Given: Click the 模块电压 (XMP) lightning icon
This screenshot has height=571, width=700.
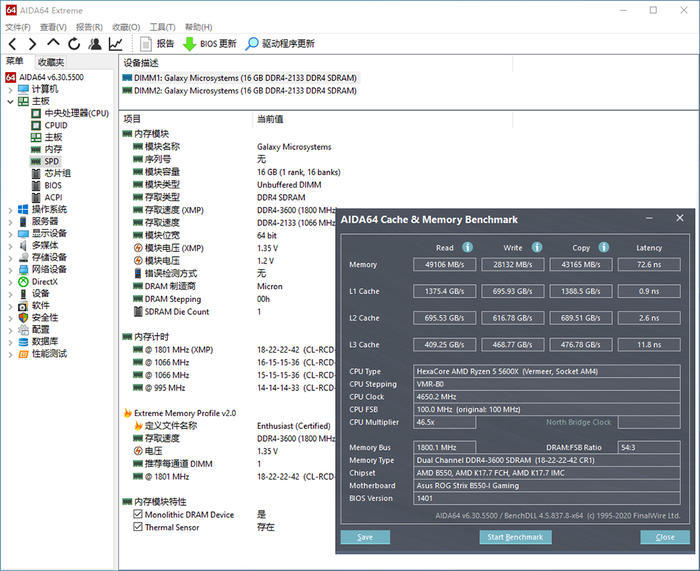Looking at the screenshot, I should [x=138, y=248].
